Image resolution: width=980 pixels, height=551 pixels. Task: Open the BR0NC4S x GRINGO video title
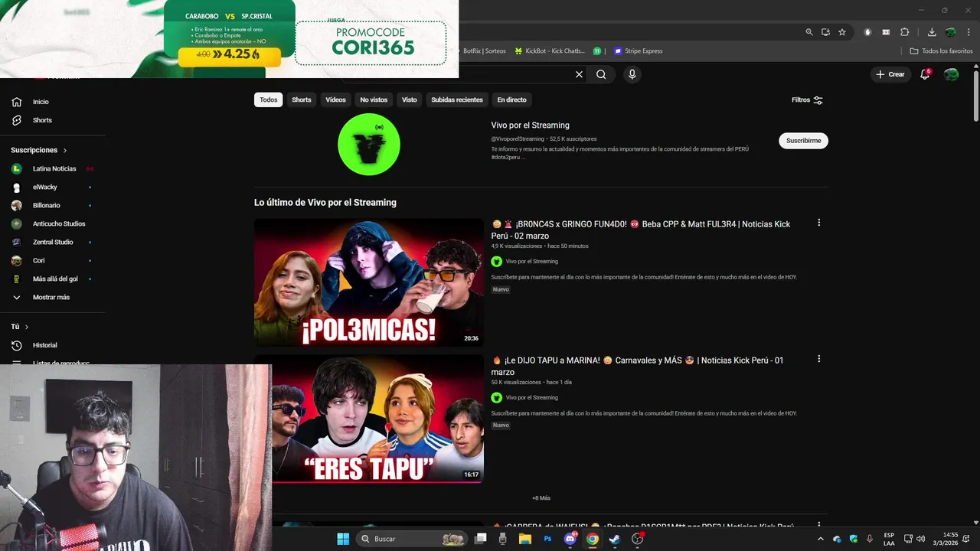click(x=641, y=230)
